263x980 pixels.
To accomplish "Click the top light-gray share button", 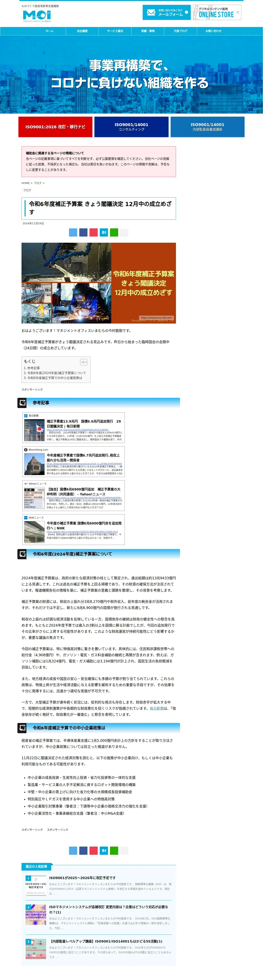I will click(125, 232).
